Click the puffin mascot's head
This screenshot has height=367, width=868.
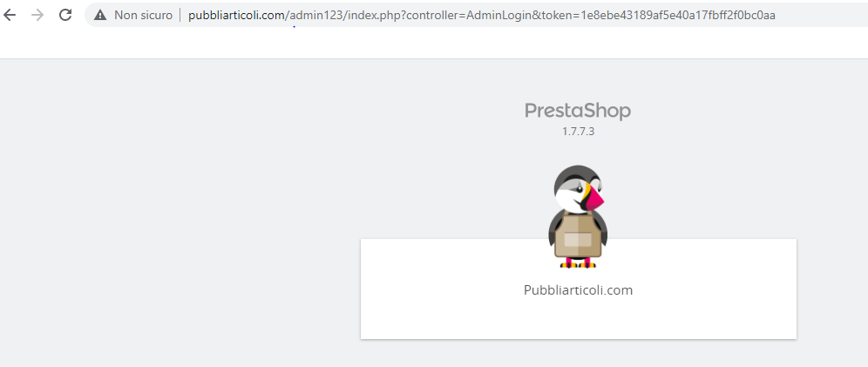click(578, 188)
